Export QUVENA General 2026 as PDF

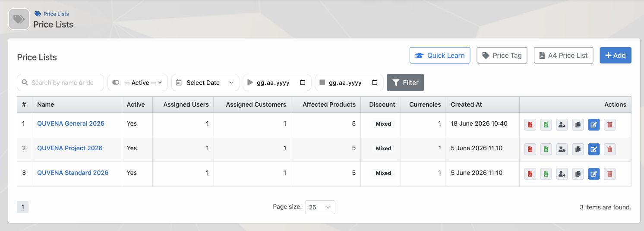[530, 125]
